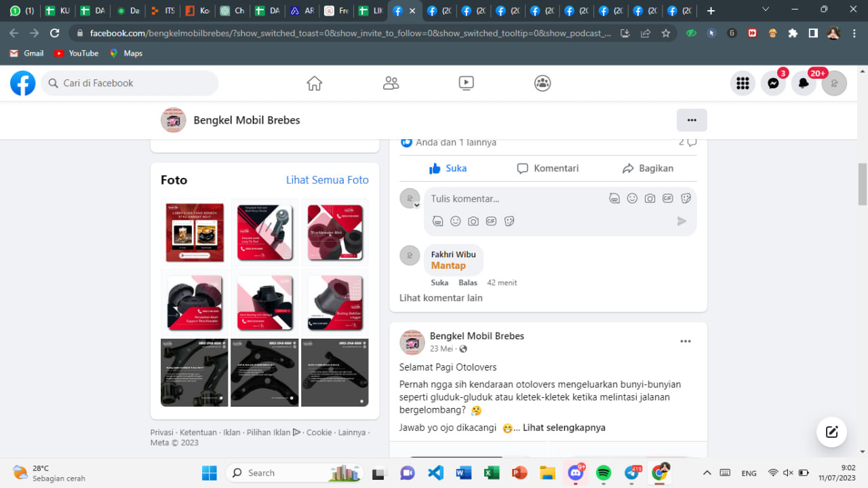Click the 42 menit comment timestamp
This screenshot has height=488, width=868.
(x=502, y=282)
